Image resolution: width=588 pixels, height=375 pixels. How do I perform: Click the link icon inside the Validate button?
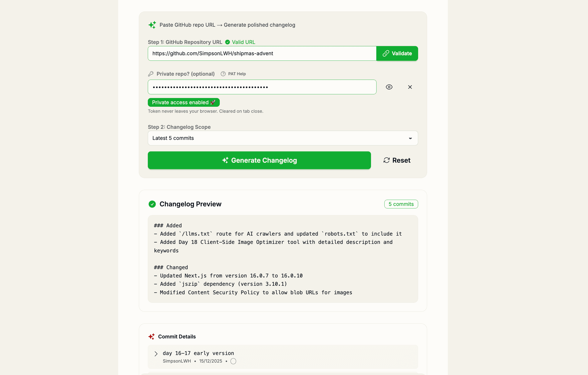pos(386,53)
